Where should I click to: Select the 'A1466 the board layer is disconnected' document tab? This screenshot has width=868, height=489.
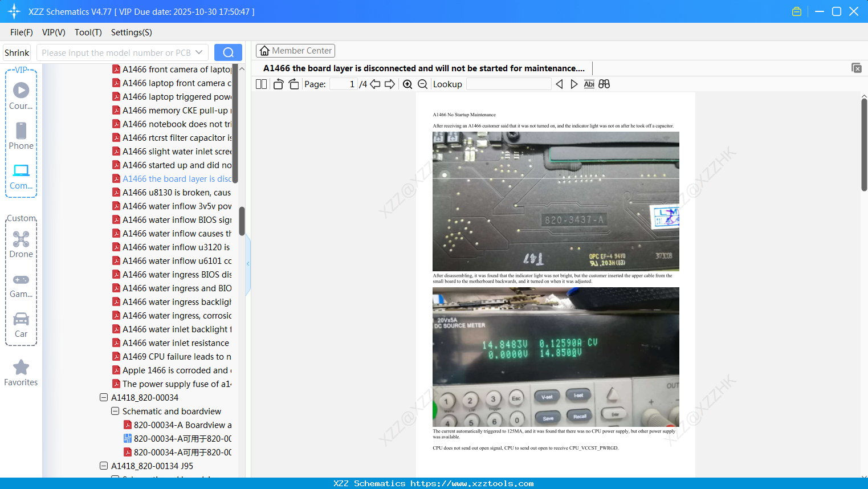pyautogui.click(x=424, y=68)
